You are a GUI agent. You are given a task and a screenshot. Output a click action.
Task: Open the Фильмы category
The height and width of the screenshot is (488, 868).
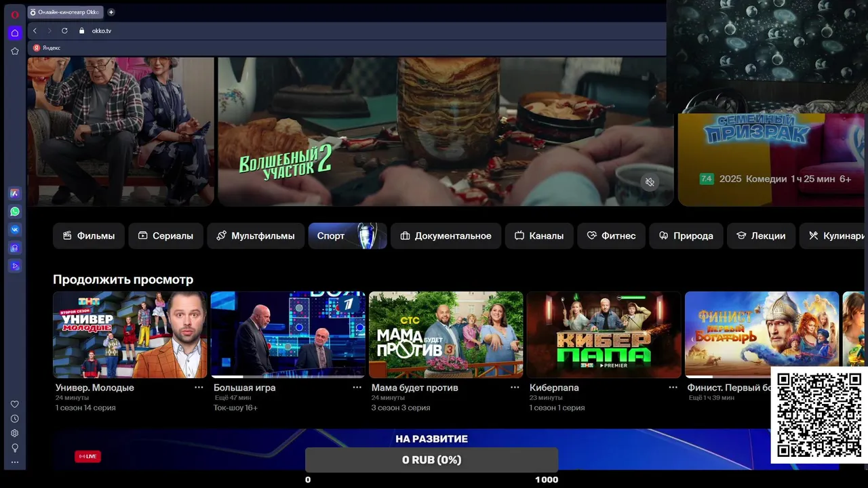[89, 236]
